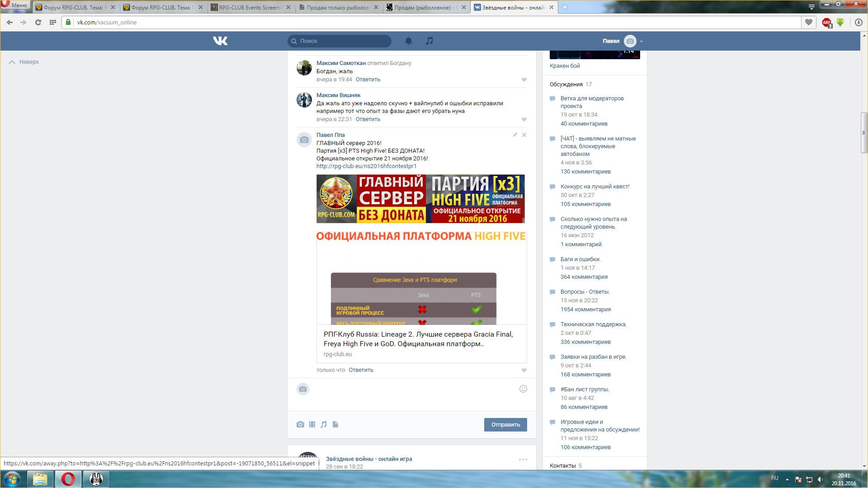868x488 pixels.
Task: Attach photo using bottom camera icon
Action: coord(300,424)
